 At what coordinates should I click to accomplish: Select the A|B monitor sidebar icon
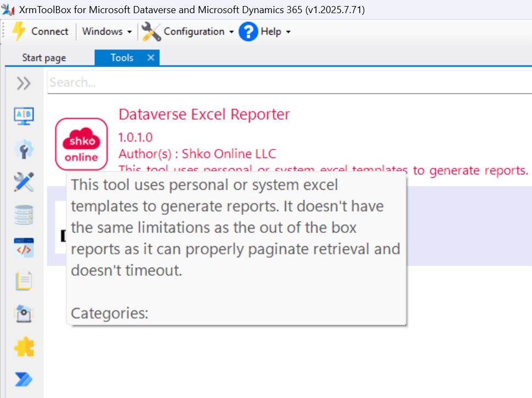click(24, 116)
